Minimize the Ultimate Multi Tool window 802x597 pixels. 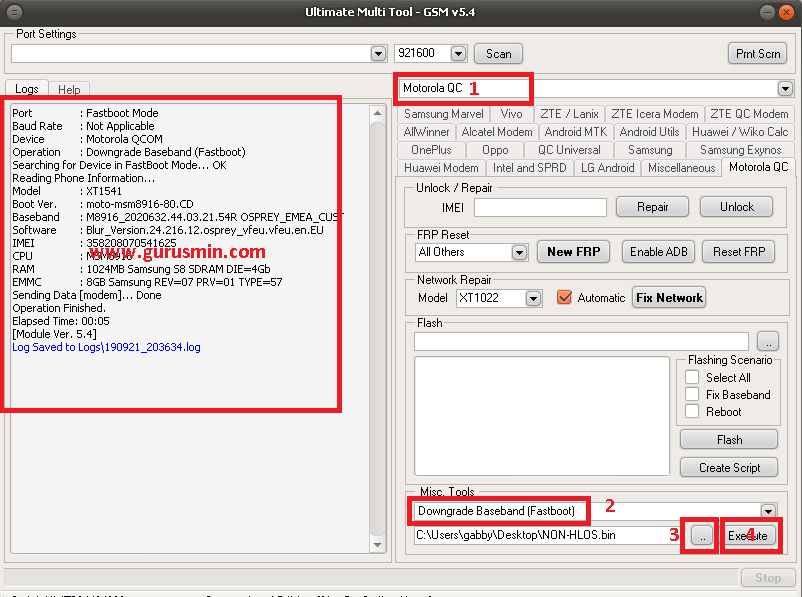(x=767, y=11)
